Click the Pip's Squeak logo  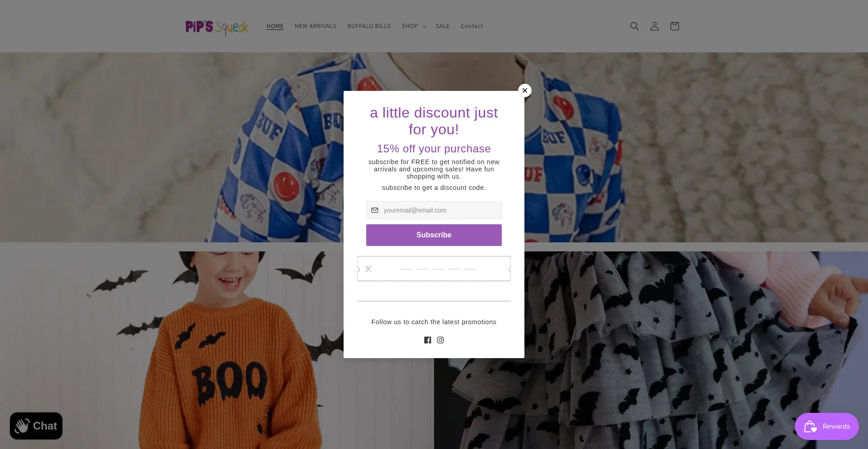tap(217, 27)
